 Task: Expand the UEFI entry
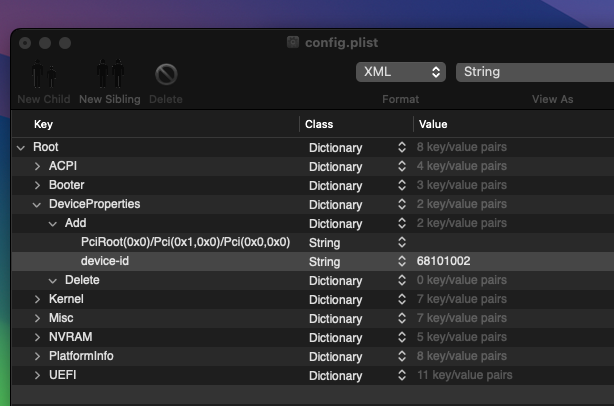pyautogui.click(x=37, y=375)
